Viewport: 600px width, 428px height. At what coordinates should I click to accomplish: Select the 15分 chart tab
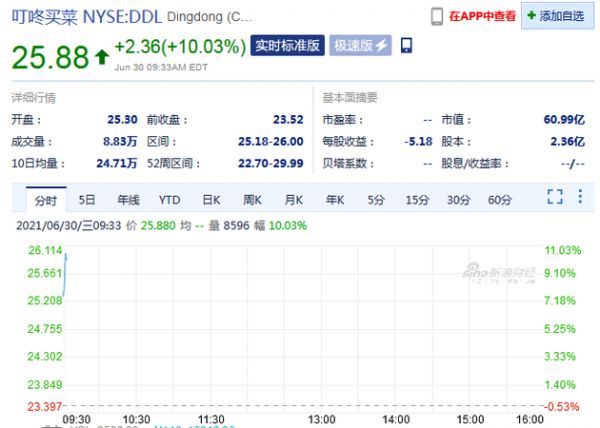417,200
